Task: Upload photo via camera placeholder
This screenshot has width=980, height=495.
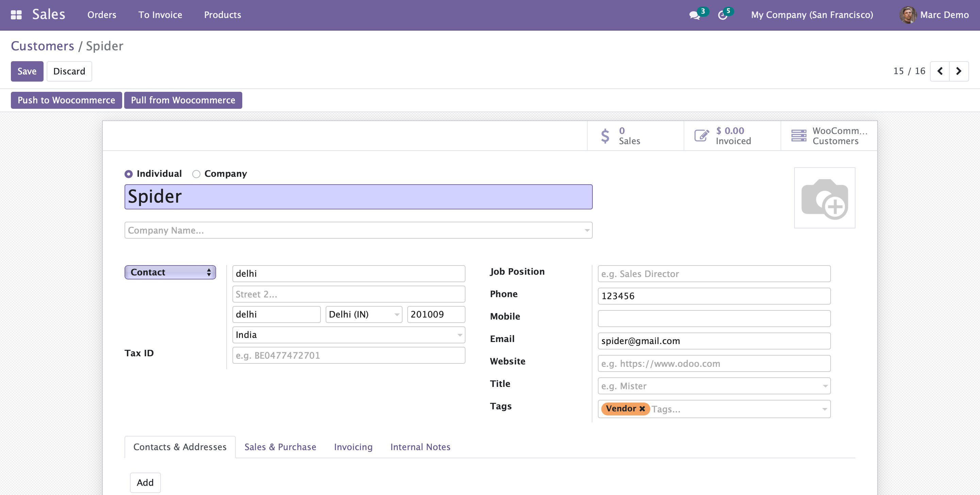Action: 824,198
